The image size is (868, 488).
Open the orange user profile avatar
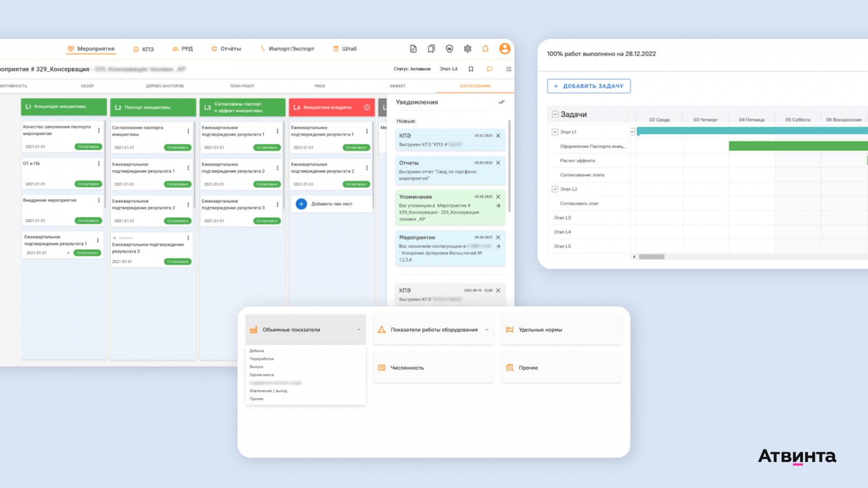[x=505, y=49]
